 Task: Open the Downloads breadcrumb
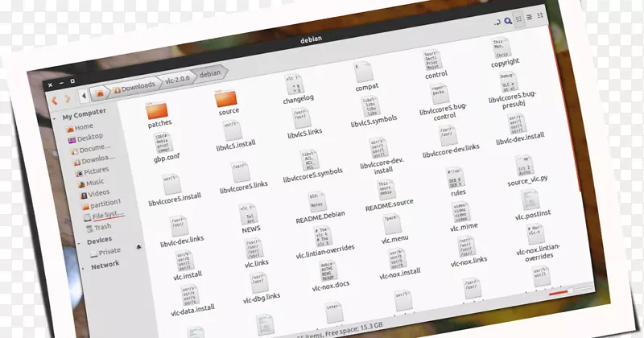point(134,87)
